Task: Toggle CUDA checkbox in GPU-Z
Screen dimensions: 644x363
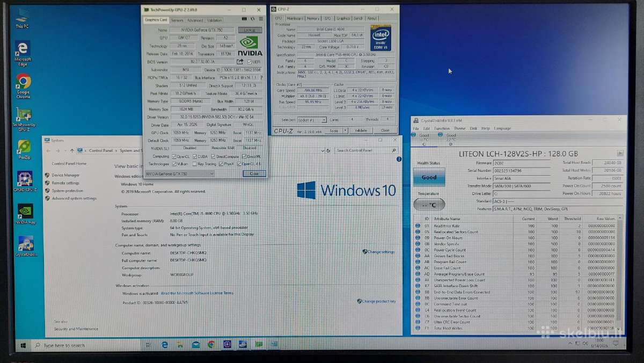Action: point(194,156)
